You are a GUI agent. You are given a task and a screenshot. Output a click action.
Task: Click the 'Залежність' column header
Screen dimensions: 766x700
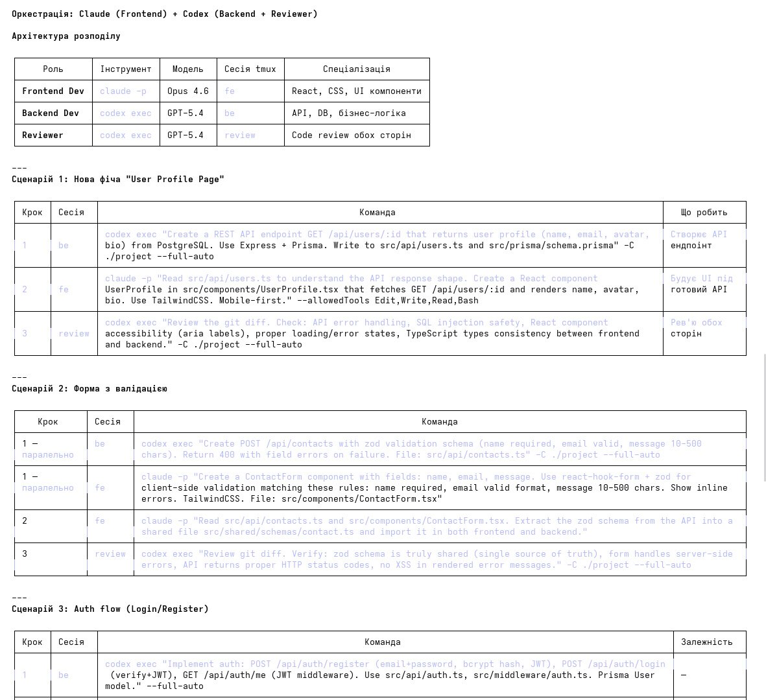706,642
